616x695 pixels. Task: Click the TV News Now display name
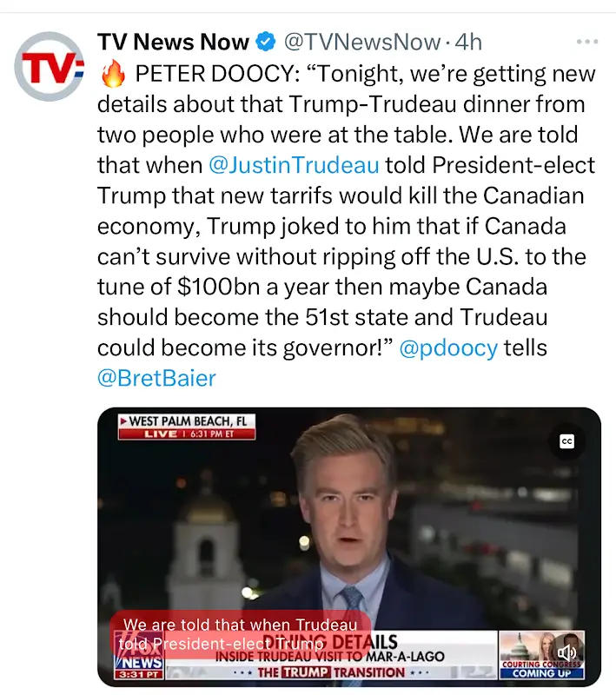(x=173, y=42)
